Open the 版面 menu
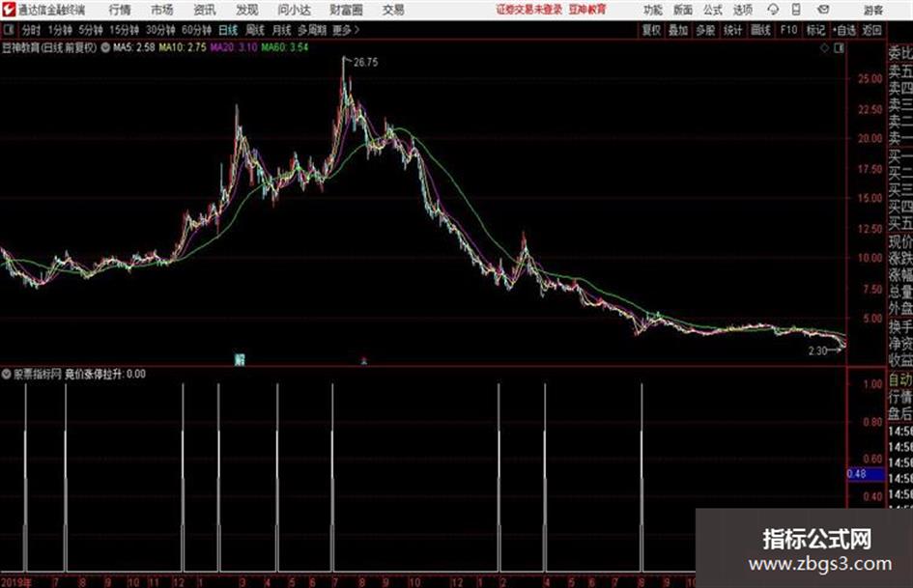Screen dimensions: 913x588 (x=683, y=10)
